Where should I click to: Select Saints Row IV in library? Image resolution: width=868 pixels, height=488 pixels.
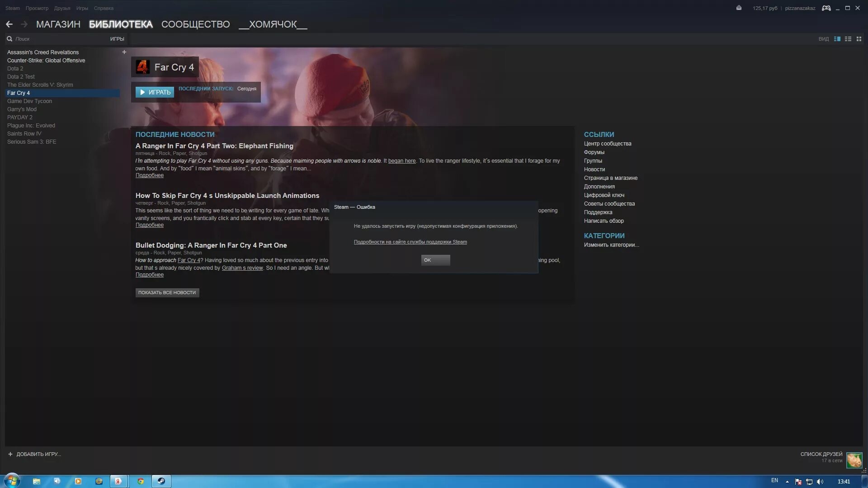(24, 134)
